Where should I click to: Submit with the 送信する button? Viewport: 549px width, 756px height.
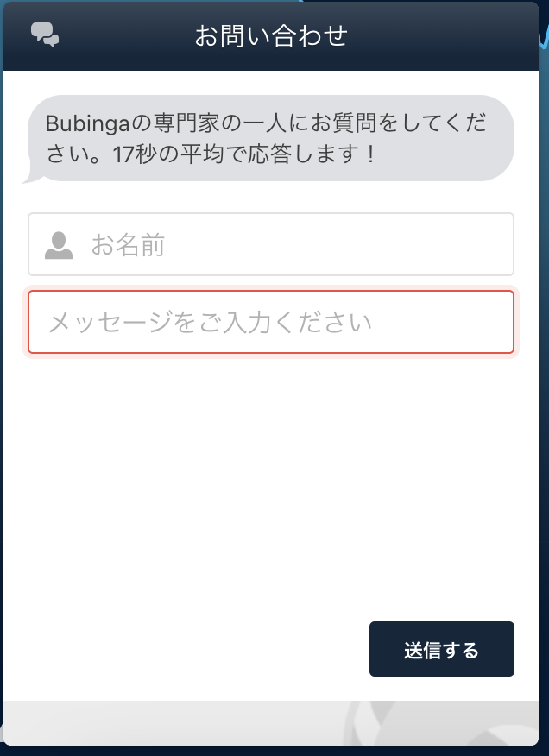441,649
